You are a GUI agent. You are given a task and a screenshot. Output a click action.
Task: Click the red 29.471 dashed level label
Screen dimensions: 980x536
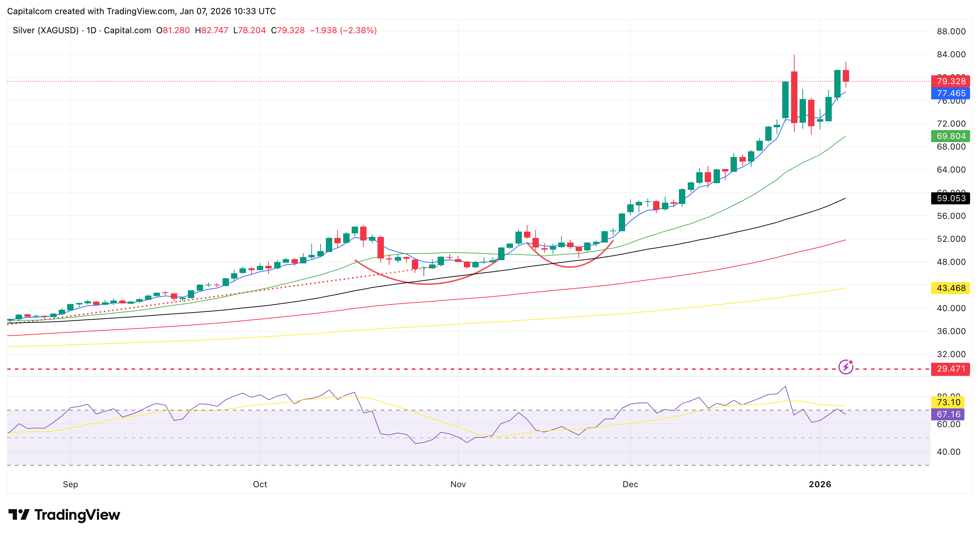(x=950, y=369)
